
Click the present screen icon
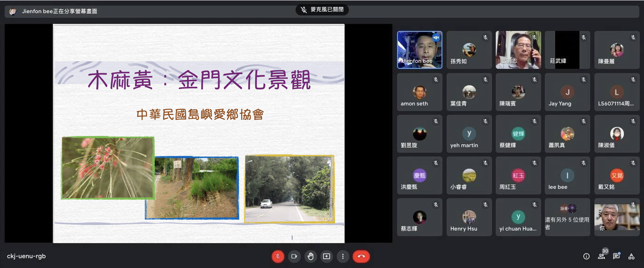click(326, 256)
